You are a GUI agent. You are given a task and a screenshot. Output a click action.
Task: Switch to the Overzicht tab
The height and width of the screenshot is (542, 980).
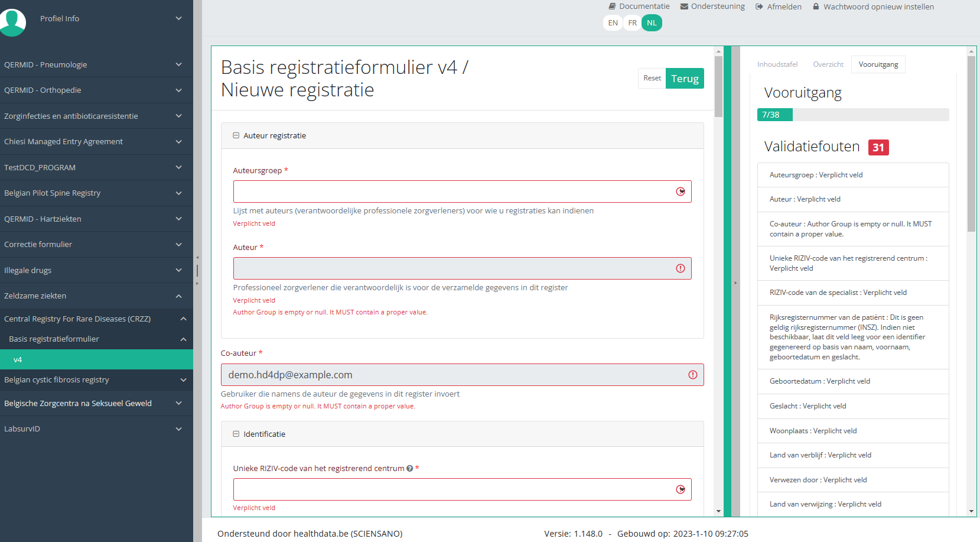828,64
